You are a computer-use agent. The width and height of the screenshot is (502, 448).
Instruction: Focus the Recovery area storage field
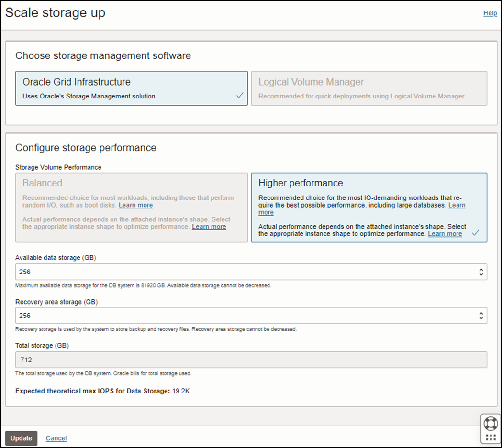coord(251,316)
